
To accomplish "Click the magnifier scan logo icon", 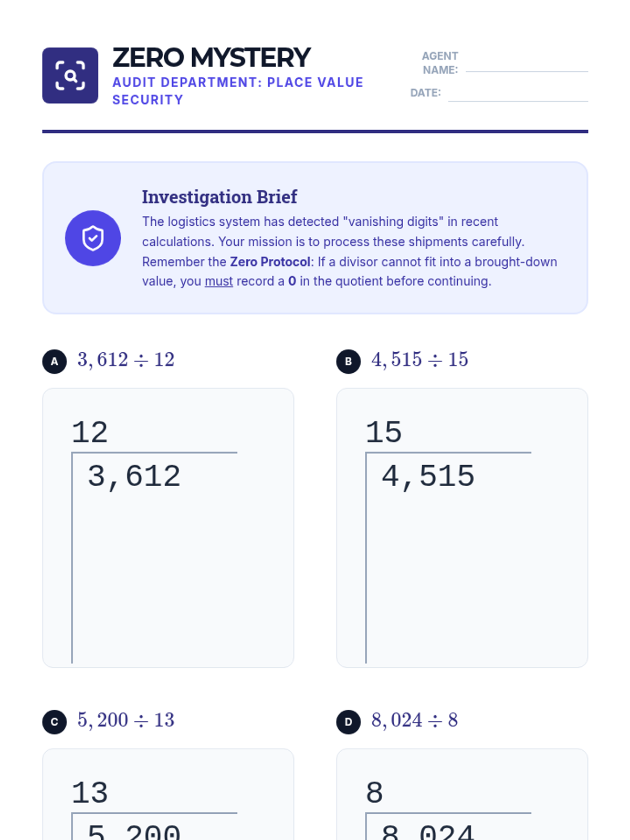I will click(70, 76).
